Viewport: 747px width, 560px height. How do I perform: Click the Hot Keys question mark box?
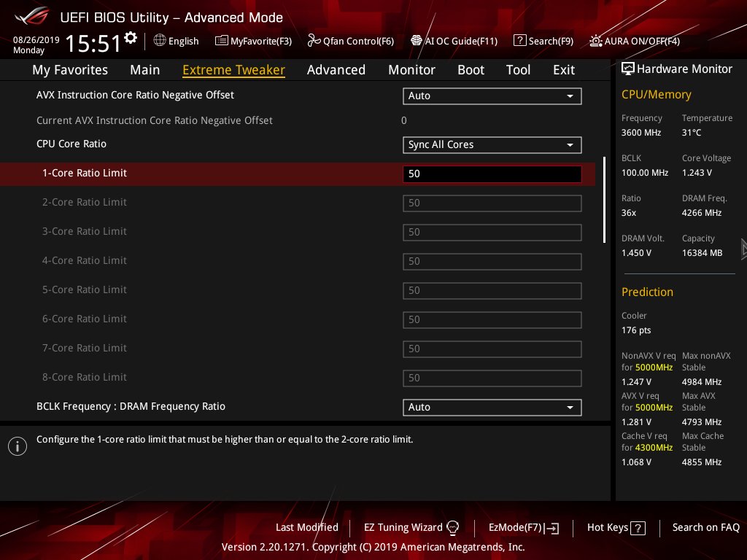coord(638,528)
